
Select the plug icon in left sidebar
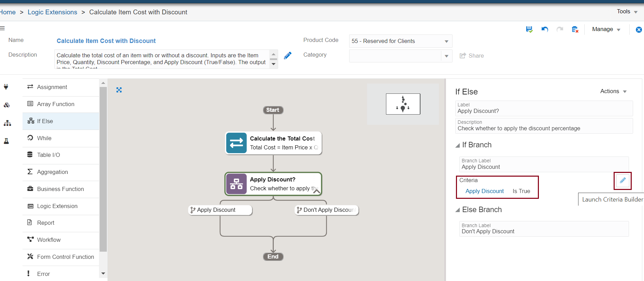click(x=6, y=87)
